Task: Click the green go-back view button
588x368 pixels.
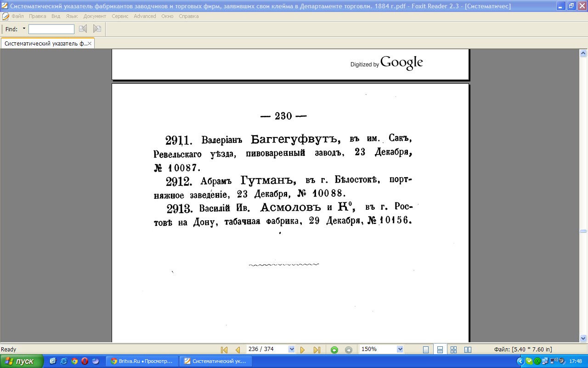Action: (334, 350)
